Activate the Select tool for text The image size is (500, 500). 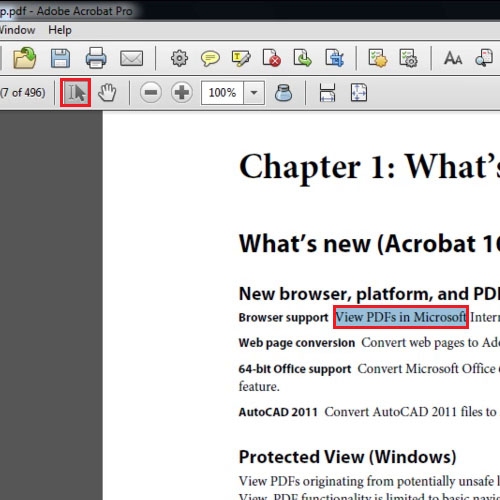[x=76, y=92]
